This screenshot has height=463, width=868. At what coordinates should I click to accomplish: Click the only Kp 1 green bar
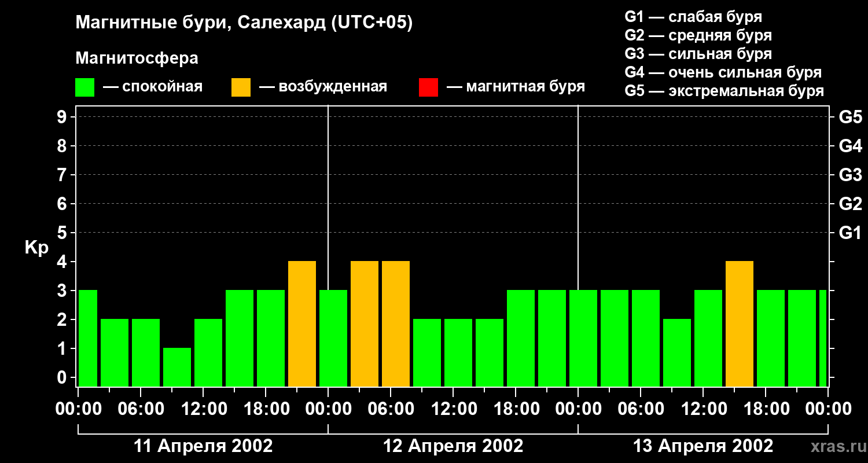177,368
